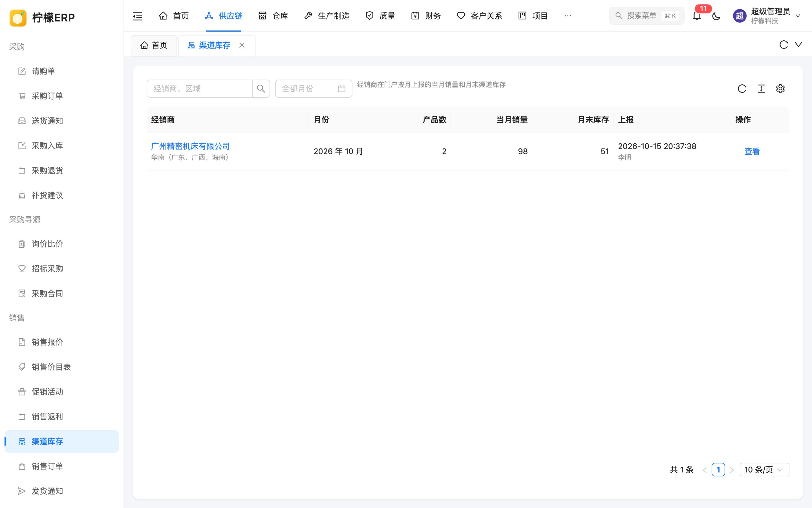Click the 柠檬ERP logo
This screenshot has height=508, width=812.
[42, 17]
